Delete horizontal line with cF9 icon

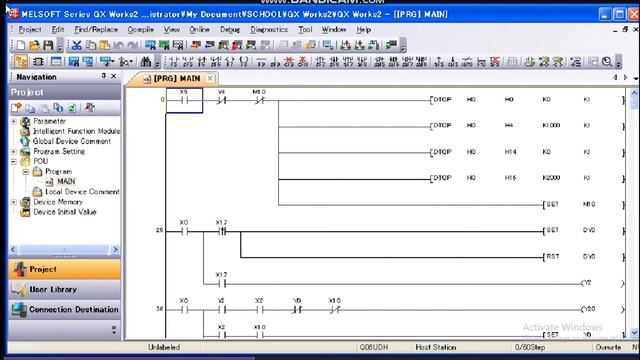pos(289,62)
